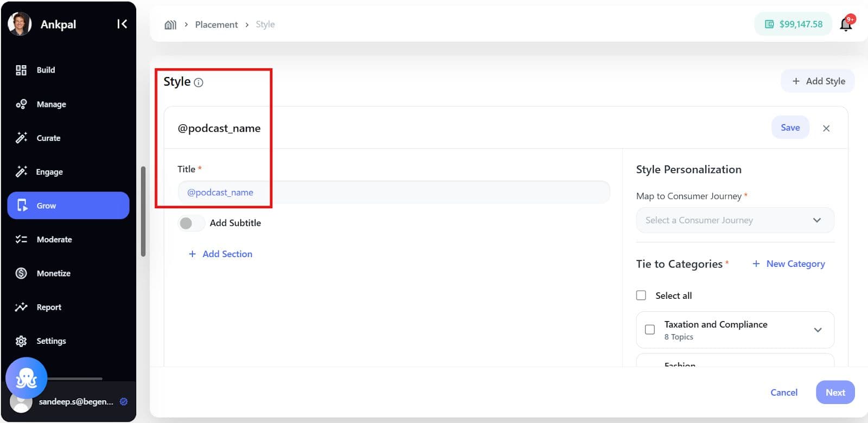Viewport: 868px width, 423px height.
Task: Go to the Report section
Action: click(49, 307)
